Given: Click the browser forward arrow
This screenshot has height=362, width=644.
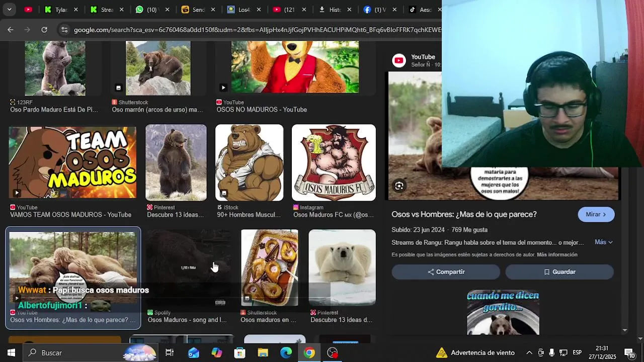Looking at the screenshot, I should 27,30.
